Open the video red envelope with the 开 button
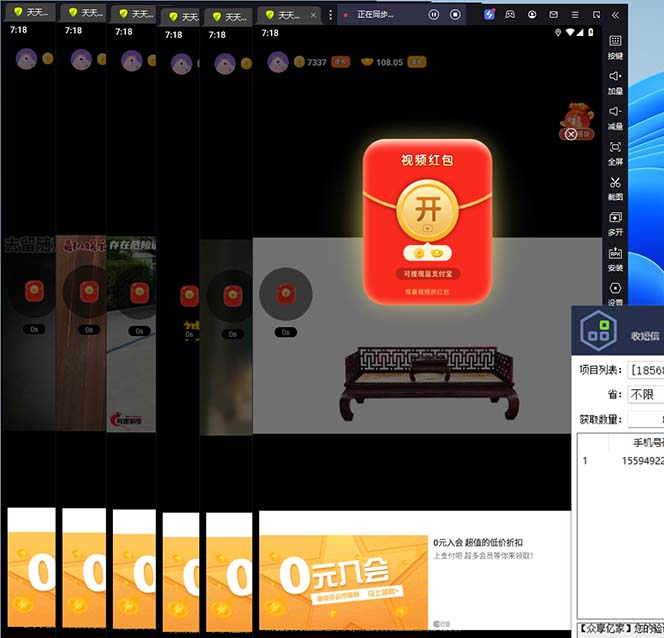Image resolution: width=664 pixels, height=638 pixels. point(427,212)
